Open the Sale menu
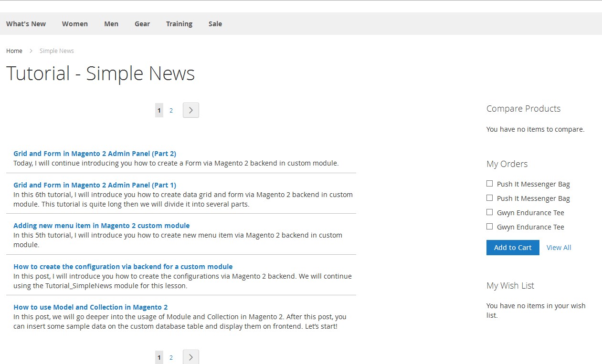 click(215, 24)
